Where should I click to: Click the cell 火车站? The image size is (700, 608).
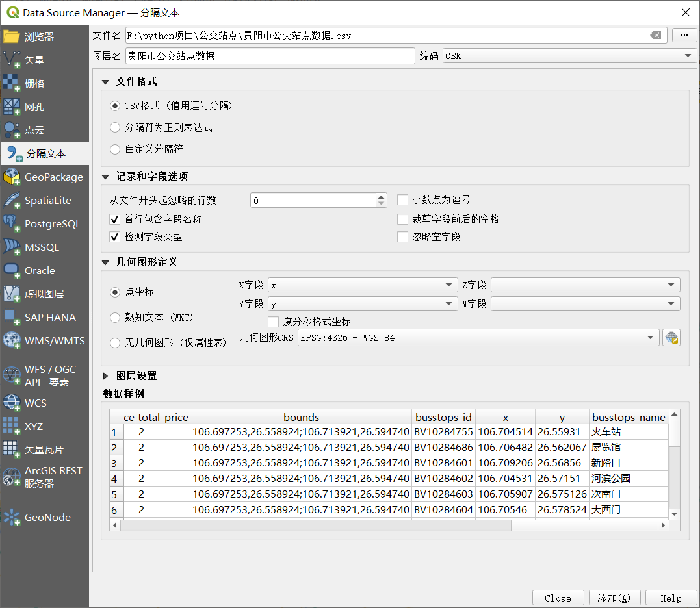(629, 432)
